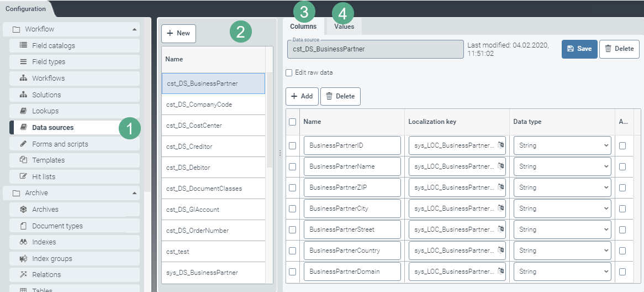Collapse the Archive section
This screenshot has height=292, width=644.
pyautogui.click(x=135, y=193)
